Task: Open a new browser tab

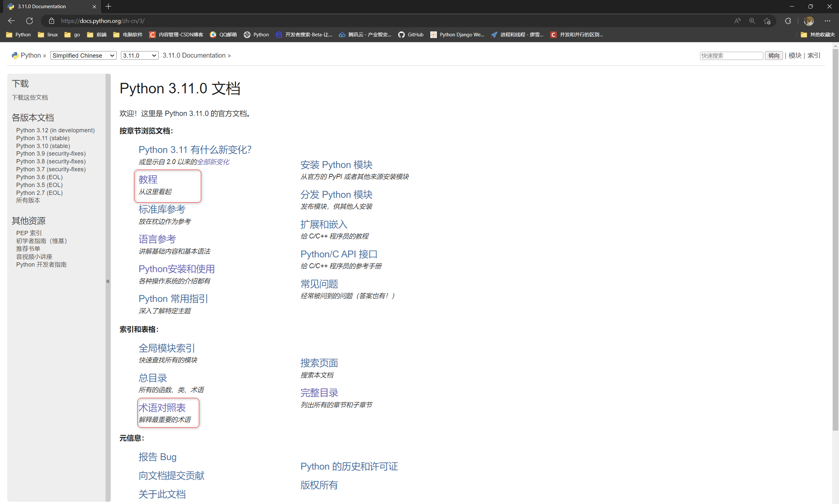Action: 108,7
